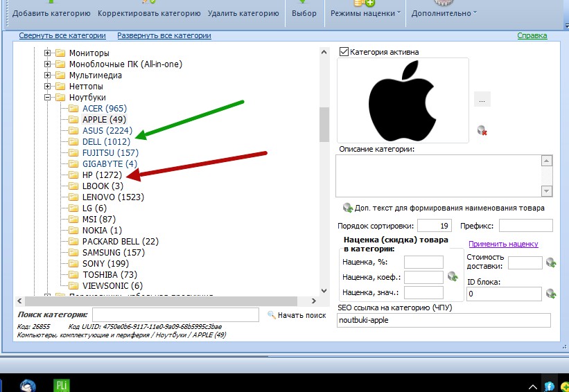Click the Наценка, % input field
This screenshot has width=569, height=392.
coord(423,262)
